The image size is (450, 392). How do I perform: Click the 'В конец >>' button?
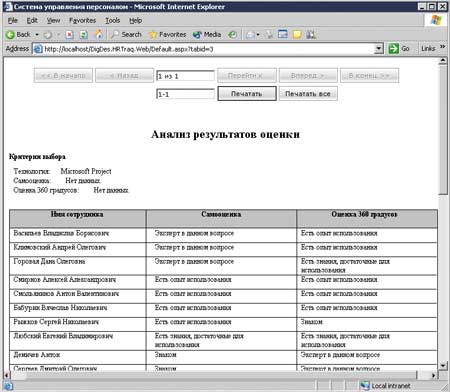[369, 75]
